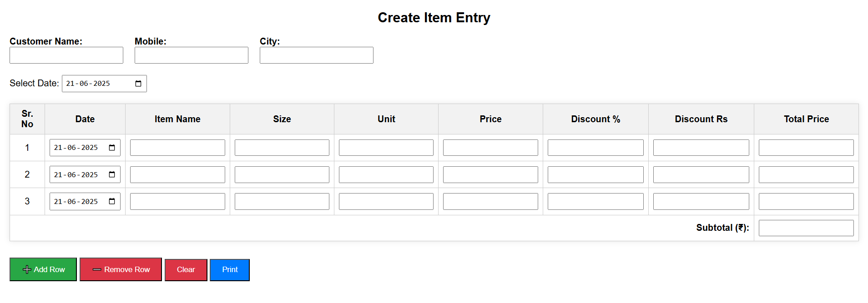Click Item Name field in row 1
Viewport: 868px width, 303px height.
coord(177,148)
